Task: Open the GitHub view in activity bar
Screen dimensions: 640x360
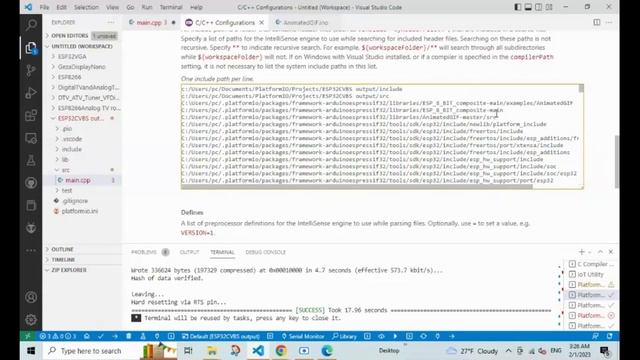Action: coord(31,183)
